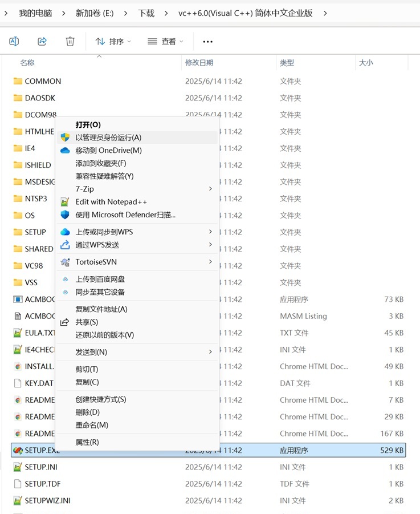Expand the TortoiseSVN submenu arrow
Screen dimensions: 420x514
tap(210, 262)
